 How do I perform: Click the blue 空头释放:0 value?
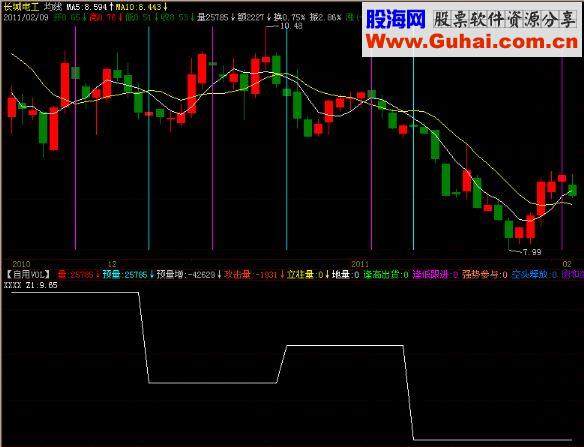tap(534, 275)
